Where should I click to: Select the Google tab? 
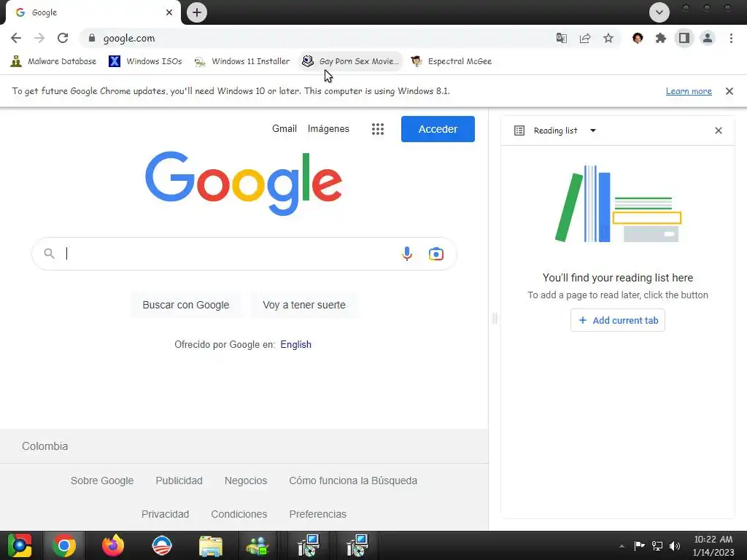(x=93, y=12)
